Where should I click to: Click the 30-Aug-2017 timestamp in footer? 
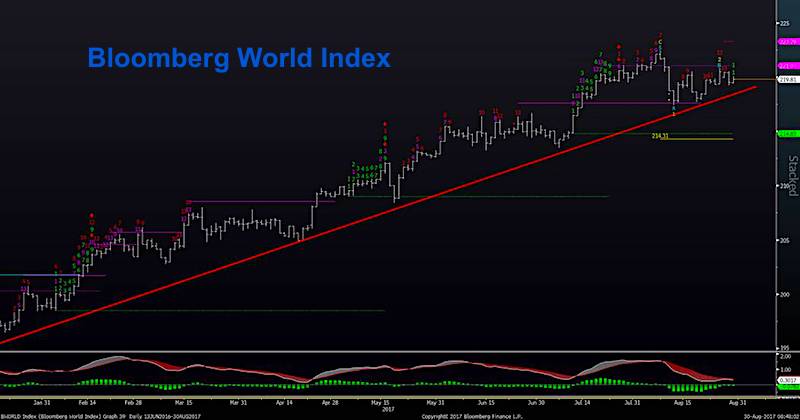point(770,416)
